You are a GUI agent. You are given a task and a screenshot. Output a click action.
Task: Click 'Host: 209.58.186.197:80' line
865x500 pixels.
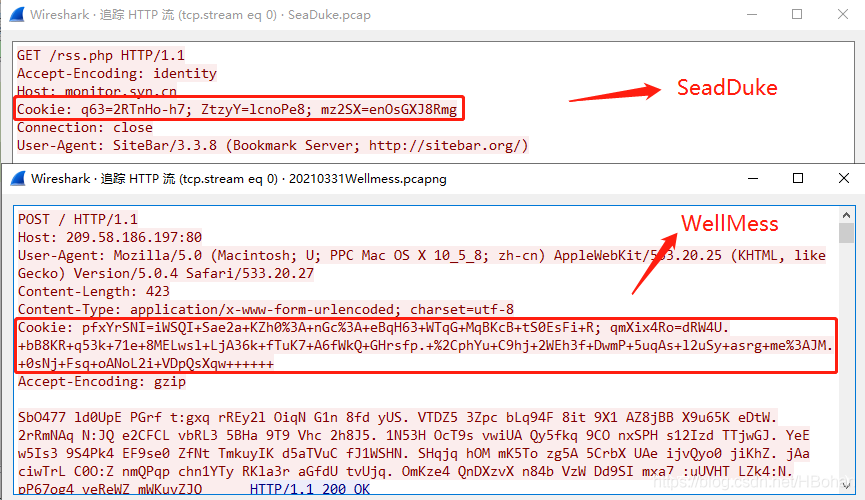click(110, 237)
